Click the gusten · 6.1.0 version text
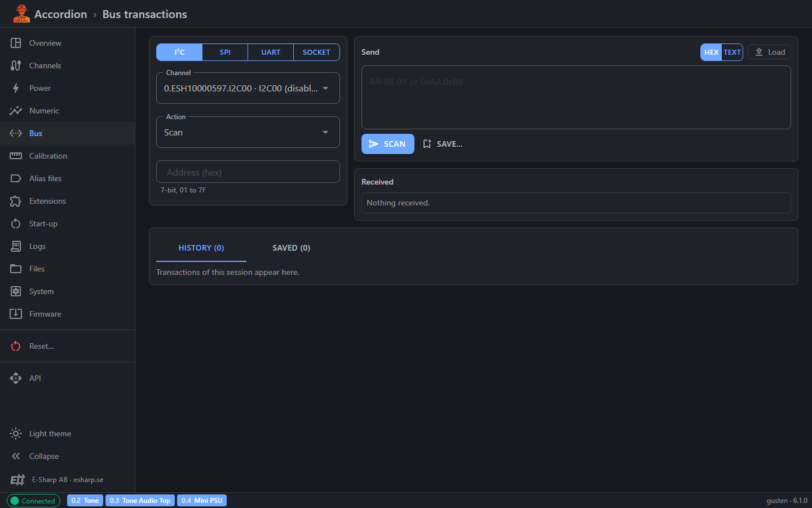 787,501
